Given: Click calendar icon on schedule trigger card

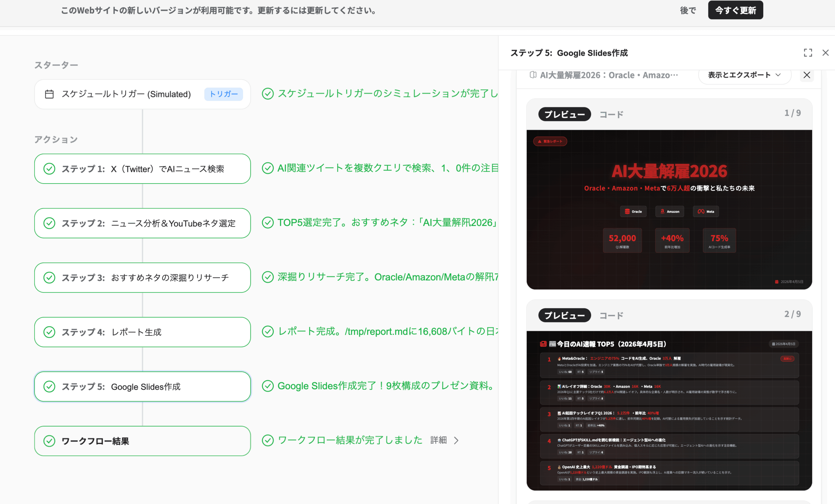Looking at the screenshot, I should click(x=50, y=94).
